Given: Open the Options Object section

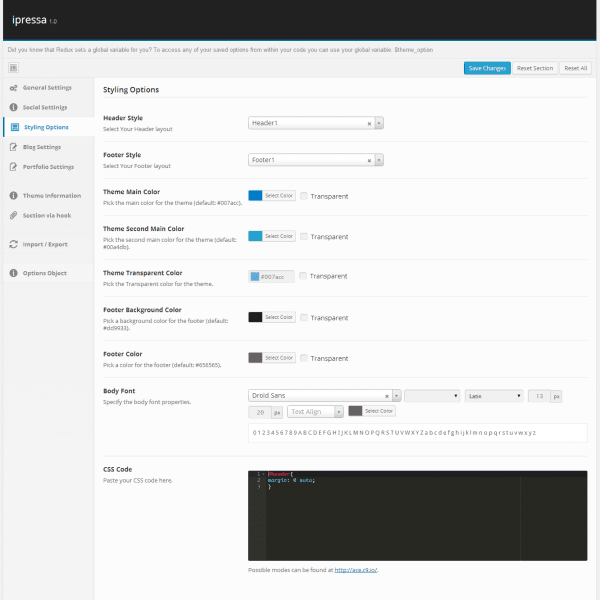Looking at the screenshot, I should click(x=44, y=273).
